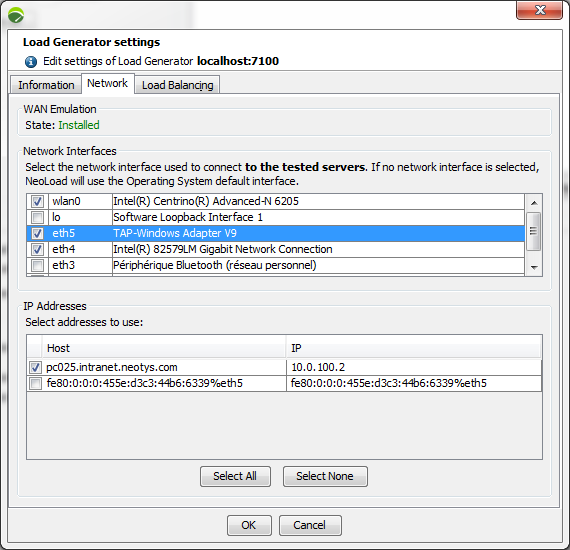Click the blue information icon
The height and width of the screenshot is (550, 570).
(31, 62)
